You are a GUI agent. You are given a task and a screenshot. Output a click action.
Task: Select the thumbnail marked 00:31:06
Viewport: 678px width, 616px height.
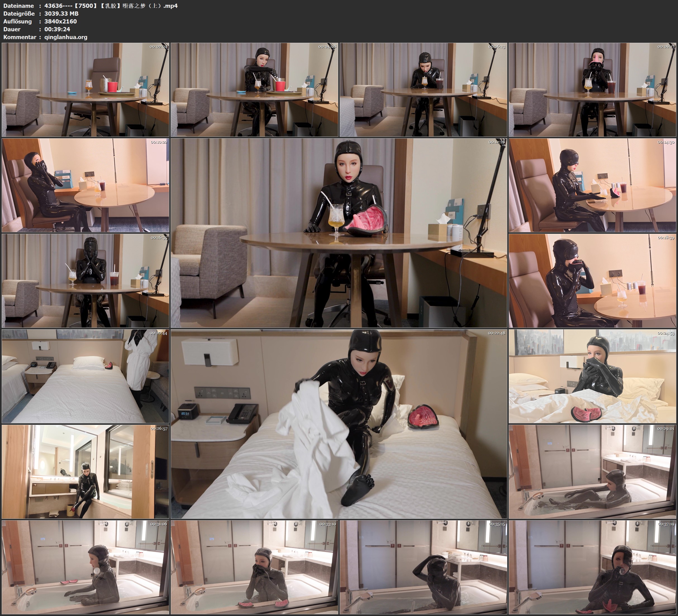(x=85, y=567)
